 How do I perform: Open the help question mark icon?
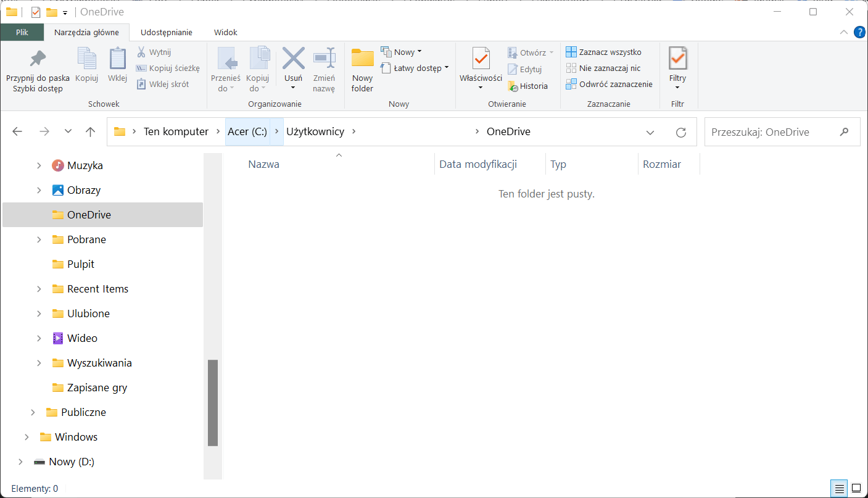tap(859, 32)
